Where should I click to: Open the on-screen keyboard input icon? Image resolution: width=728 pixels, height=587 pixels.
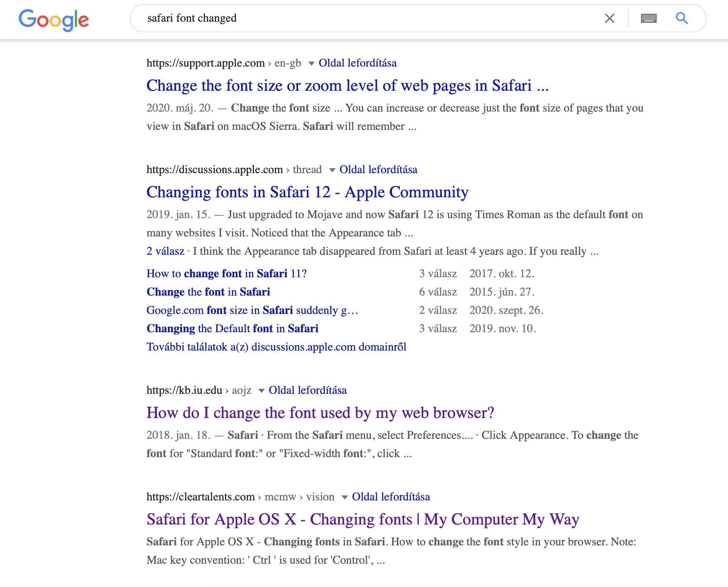pos(648,18)
